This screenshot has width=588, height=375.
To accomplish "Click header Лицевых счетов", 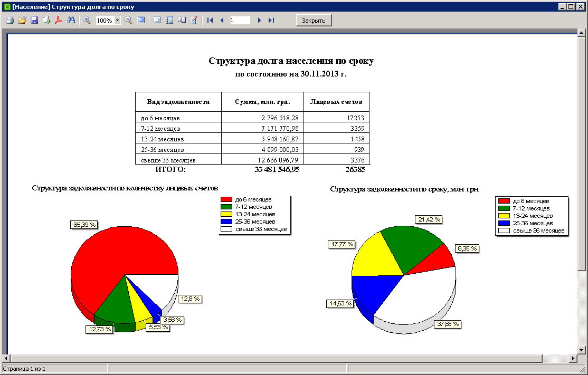I will click(336, 102).
